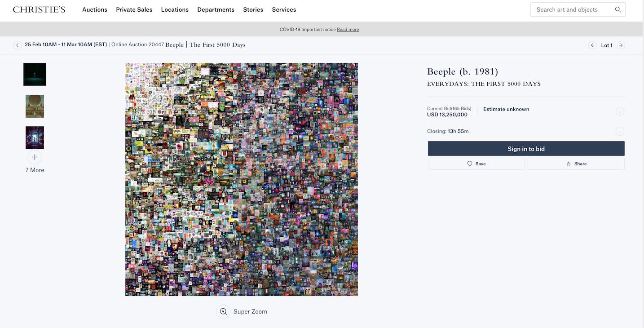The image size is (644, 328).
Task: Open info icon beside Closing time
Action: tap(620, 131)
